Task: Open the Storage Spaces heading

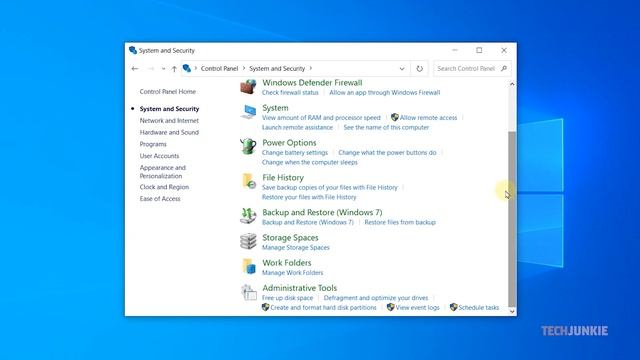Action: pos(290,238)
